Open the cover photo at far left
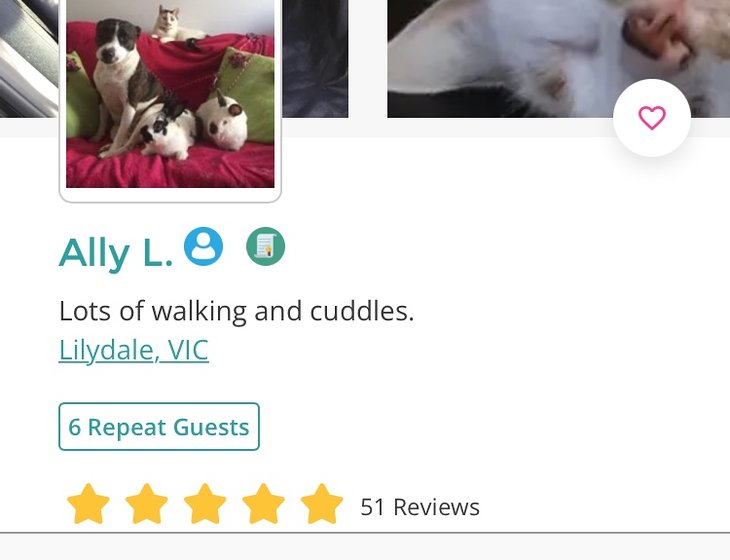The image size is (730, 560). tap(29, 59)
